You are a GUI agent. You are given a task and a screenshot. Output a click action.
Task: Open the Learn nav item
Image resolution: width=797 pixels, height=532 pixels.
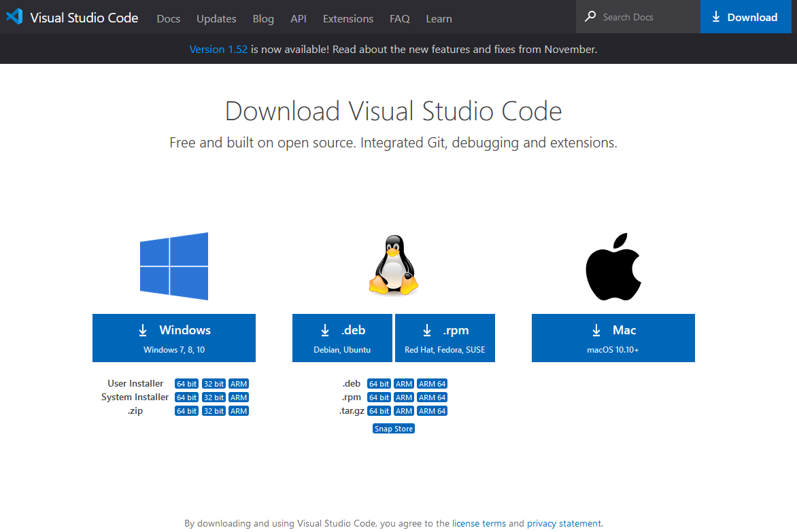point(439,19)
